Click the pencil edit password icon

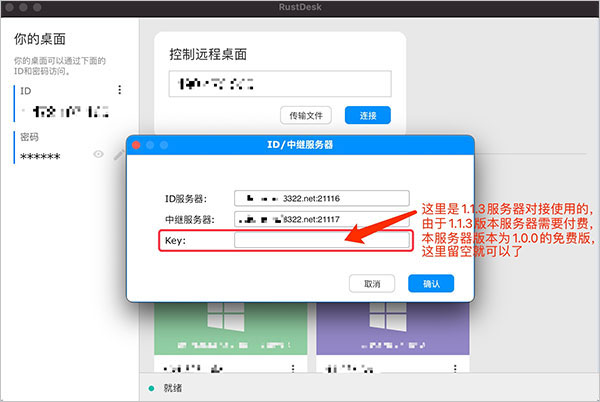tap(119, 155)
